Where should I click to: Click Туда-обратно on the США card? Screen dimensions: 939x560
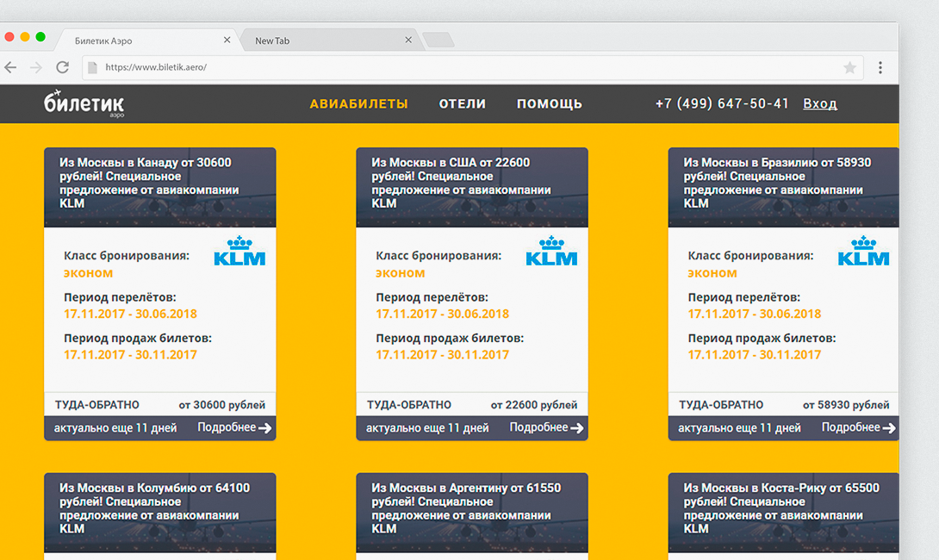pos(409,405)
